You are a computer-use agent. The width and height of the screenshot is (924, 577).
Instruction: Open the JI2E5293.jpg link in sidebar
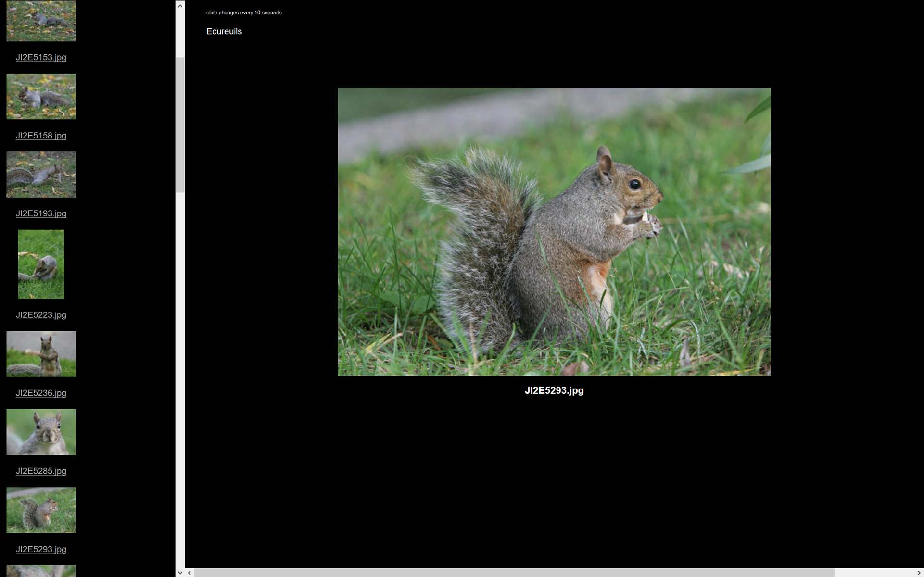[x=41, y=549]
